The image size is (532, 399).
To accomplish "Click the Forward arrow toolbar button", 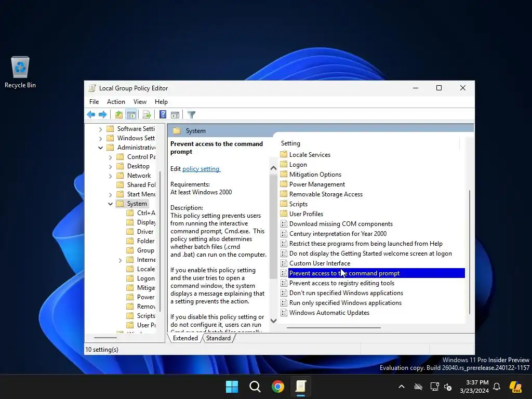I will (102, 115).
